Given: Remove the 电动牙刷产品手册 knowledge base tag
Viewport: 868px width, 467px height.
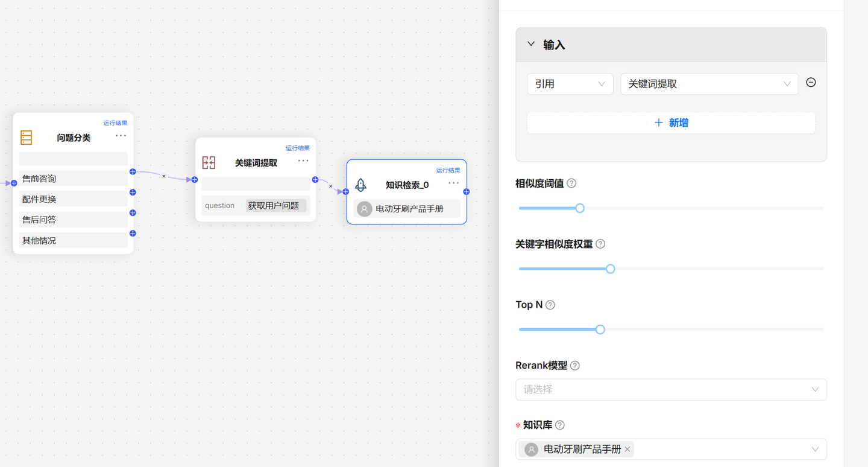Looking at the screenshot, I should [x=627, y=449].
